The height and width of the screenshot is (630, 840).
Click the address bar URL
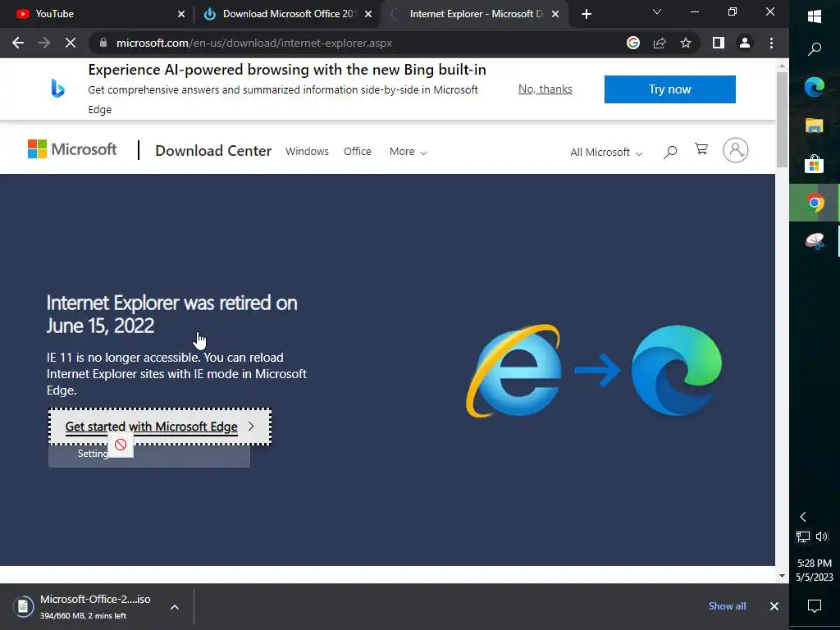click(x=254, y=43)
